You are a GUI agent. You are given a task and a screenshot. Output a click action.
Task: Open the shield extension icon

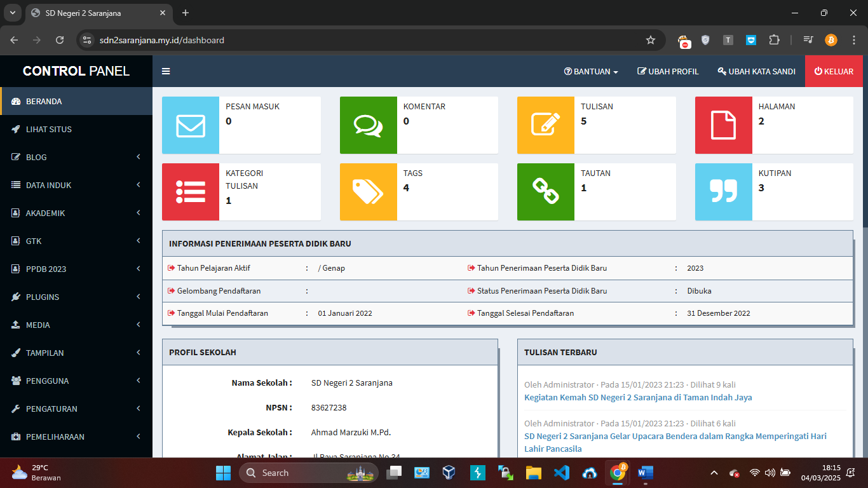(705, 40)
